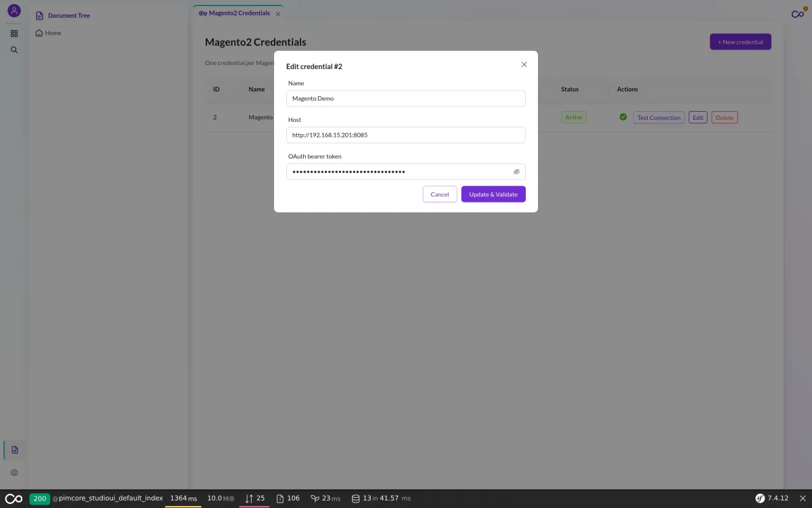The image size is (812, 508).
Task: Open the Twig 23 ms panel
Action: [x=325, y=499]
